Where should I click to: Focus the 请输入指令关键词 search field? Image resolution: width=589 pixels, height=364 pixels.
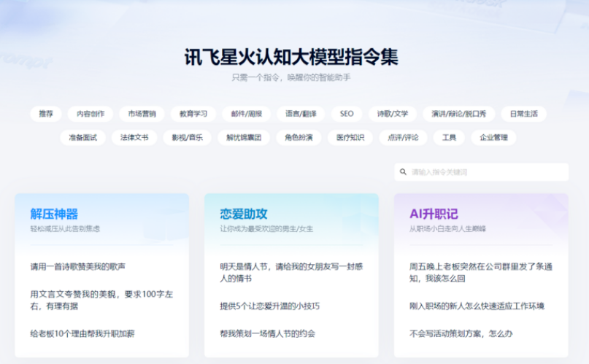(x=485, y=172)
